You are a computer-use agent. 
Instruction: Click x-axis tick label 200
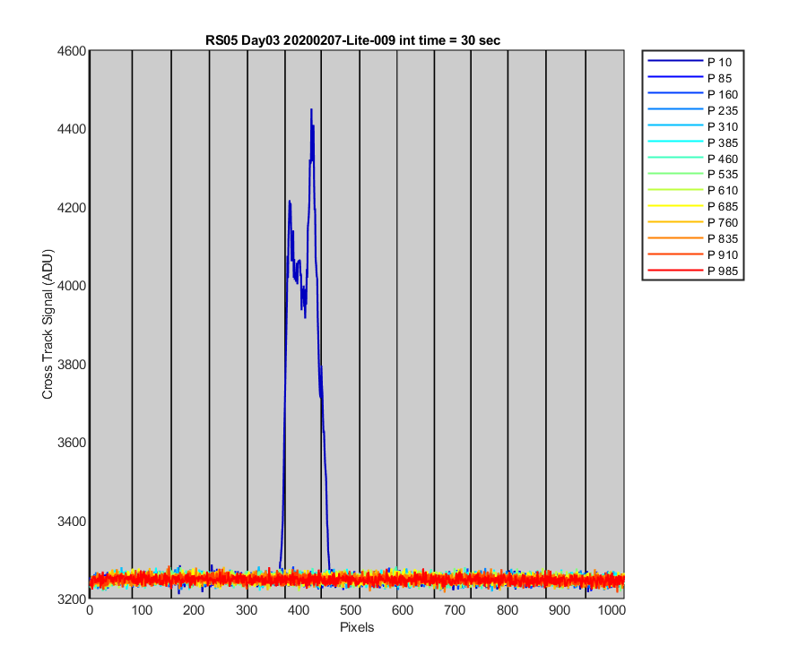tap(194, 610)
